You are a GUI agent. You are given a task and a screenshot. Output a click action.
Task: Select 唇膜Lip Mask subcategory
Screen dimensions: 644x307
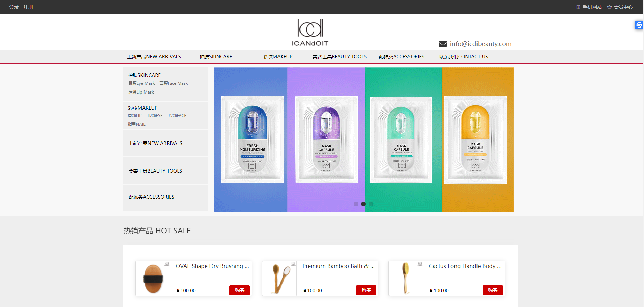click(141, 92)
